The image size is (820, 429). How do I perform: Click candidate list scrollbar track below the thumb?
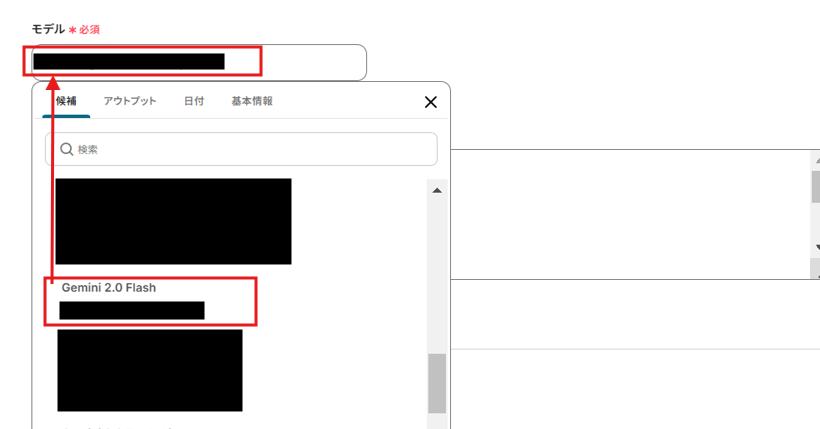[437, 422]
